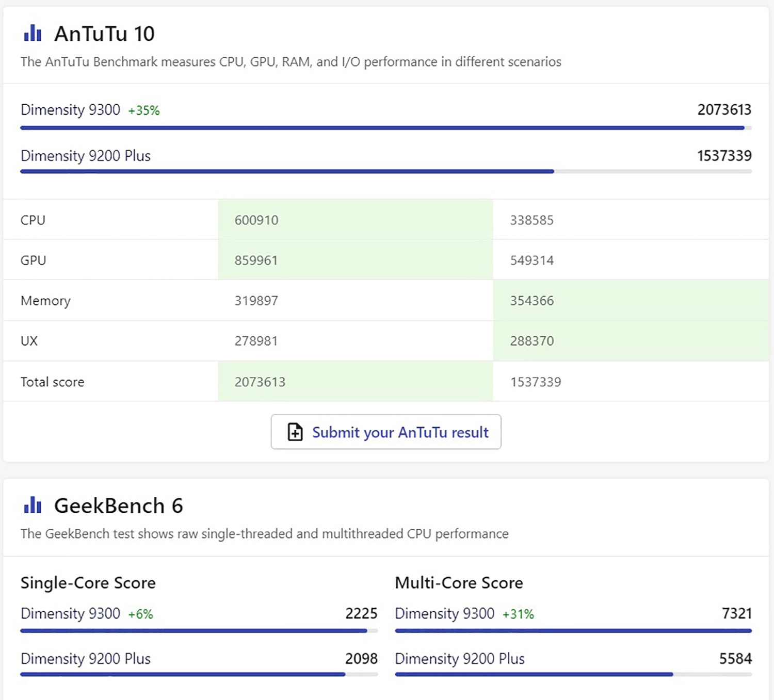Click the single-core score 2098
The height and width of the screenshot is (700, 774).
pos(361,659)
